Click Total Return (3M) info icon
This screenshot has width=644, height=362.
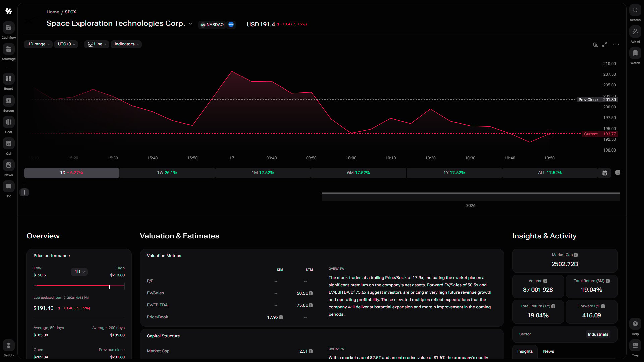pos(608,281)
